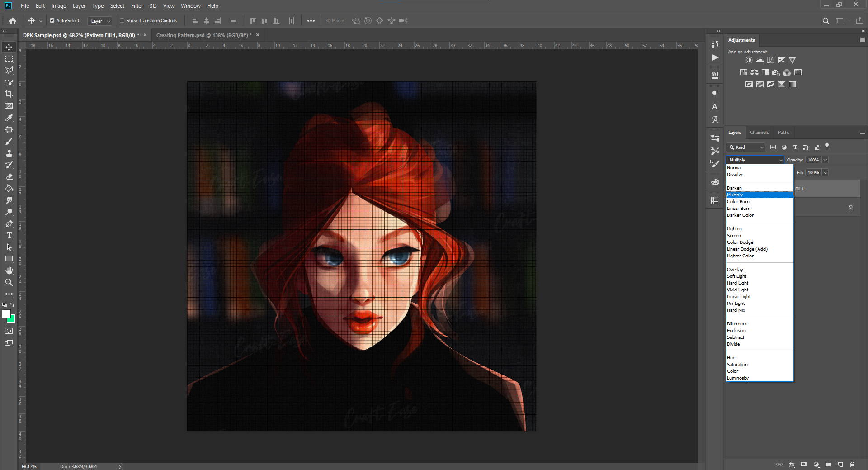Choose Color Burn blend mode
This screenshot has width=868, height=470.
pyautogui.click(x=760, y=202)
